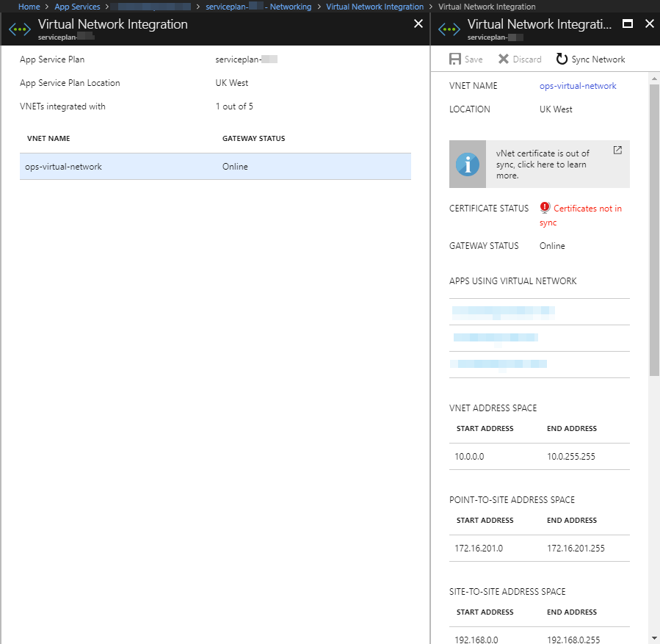Open ops-virtual-network VNET name link

578,86
